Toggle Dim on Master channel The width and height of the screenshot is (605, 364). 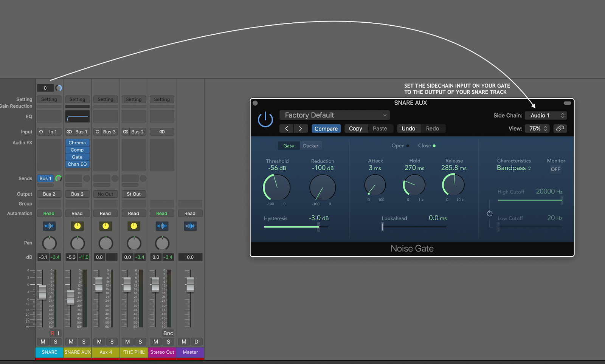coord(197,342)
